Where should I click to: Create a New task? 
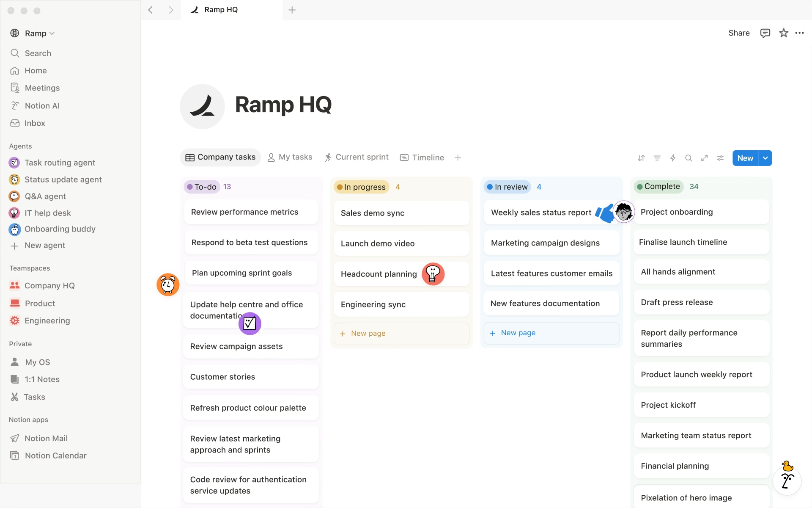745,158
